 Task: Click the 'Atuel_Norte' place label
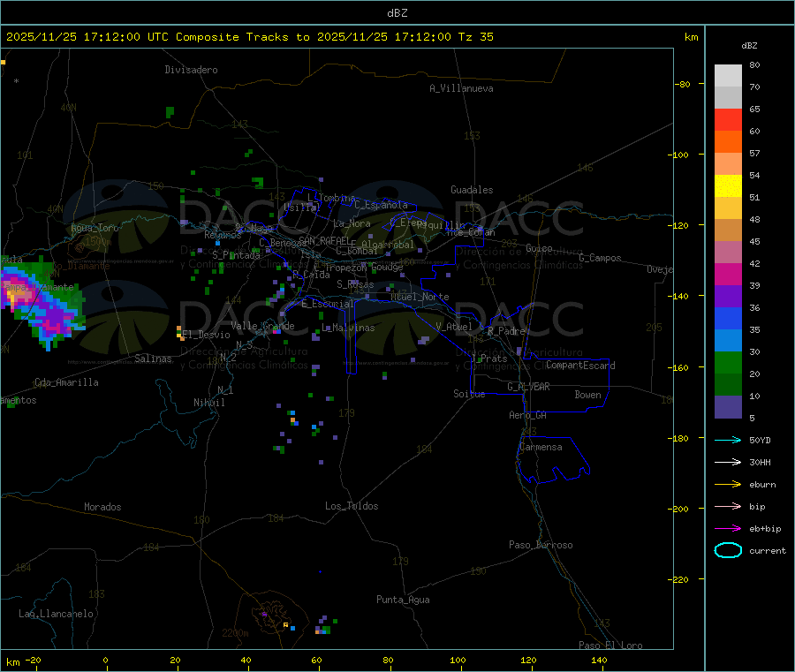420,297
